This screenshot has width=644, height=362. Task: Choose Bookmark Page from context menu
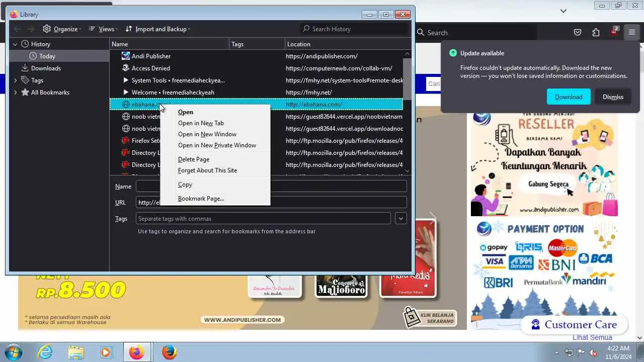(215, 199)
